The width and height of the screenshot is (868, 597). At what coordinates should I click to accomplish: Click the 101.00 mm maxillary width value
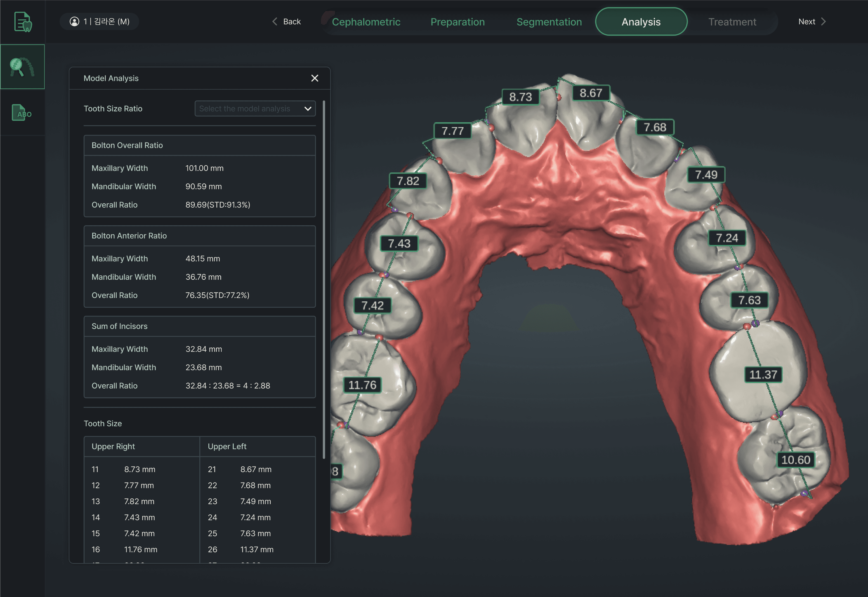204,168
